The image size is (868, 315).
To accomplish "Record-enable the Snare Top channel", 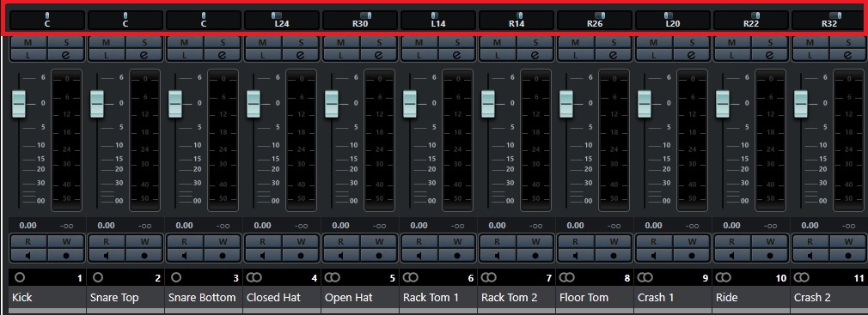I will coord(144,255).
